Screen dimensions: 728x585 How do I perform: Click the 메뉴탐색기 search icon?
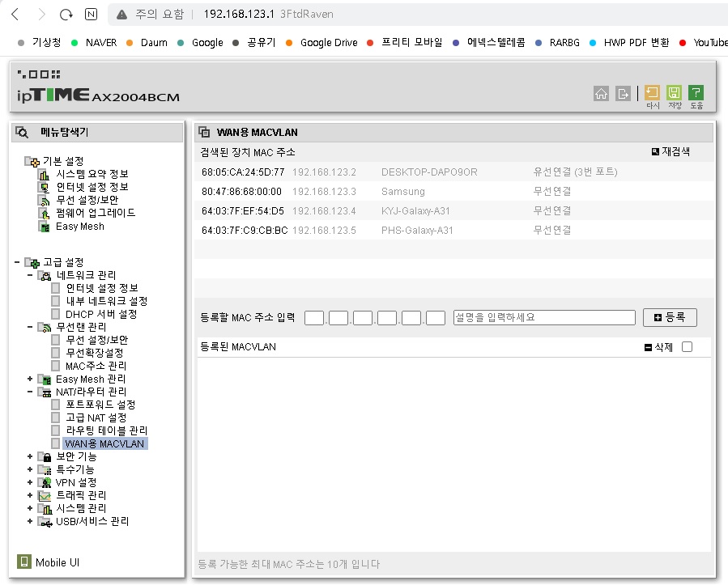pos(22,132)
